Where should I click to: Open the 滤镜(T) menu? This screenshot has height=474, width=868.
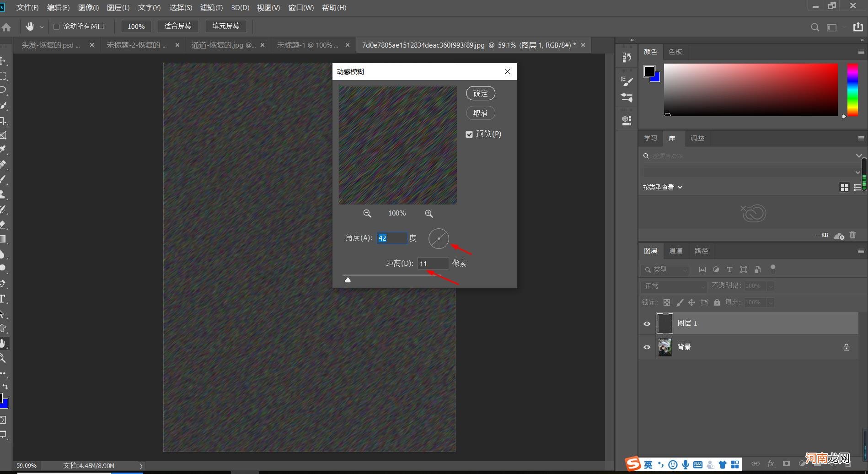211,8
